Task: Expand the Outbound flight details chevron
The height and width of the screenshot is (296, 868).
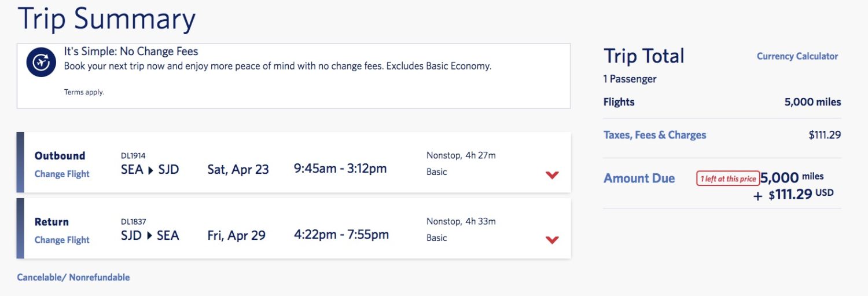Action: (x=552, y=175)
